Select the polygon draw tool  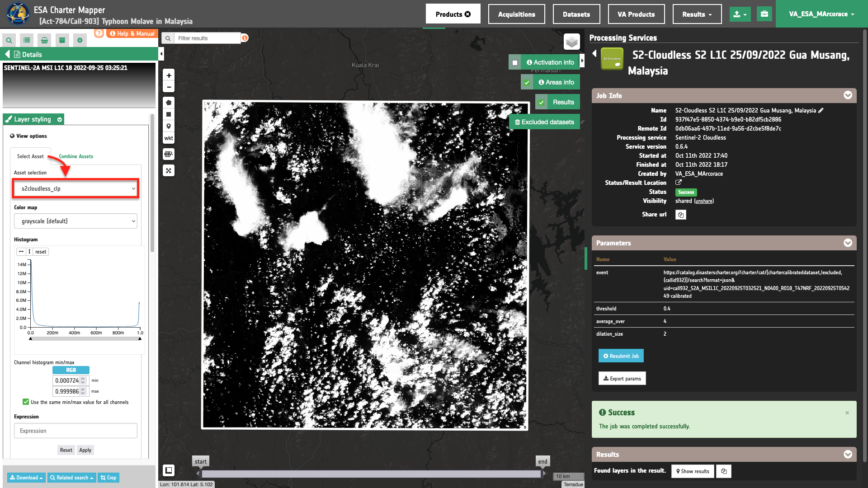coord(169,103)
